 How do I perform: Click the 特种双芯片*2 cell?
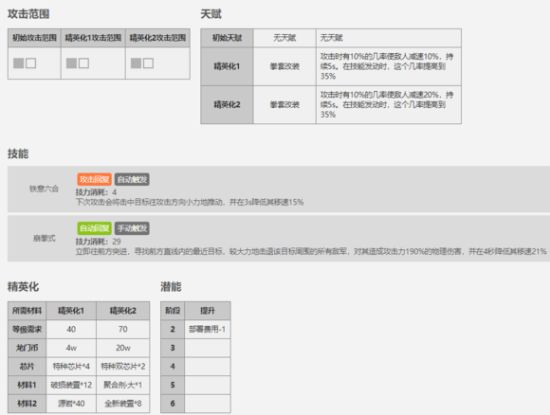(123, 366)
